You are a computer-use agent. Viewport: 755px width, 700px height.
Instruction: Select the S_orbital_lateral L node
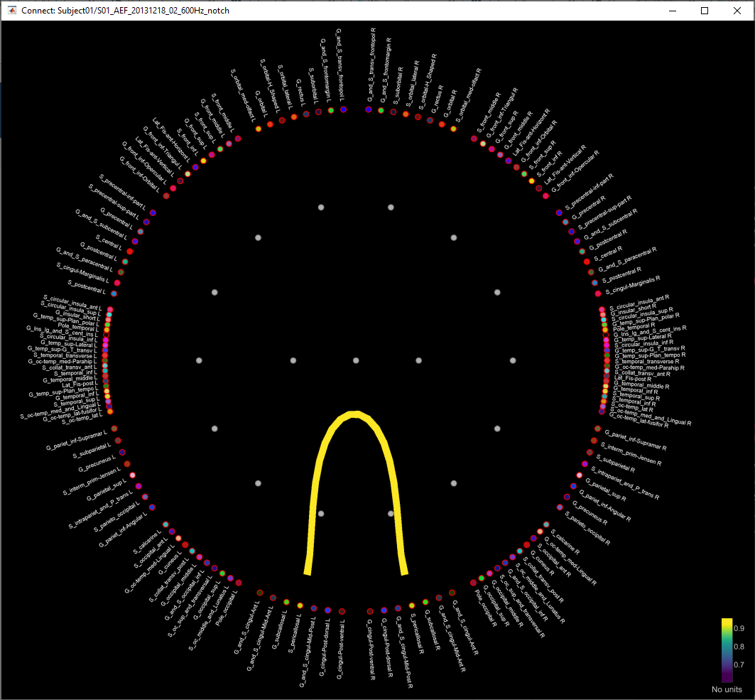click(x=294, y=117)
